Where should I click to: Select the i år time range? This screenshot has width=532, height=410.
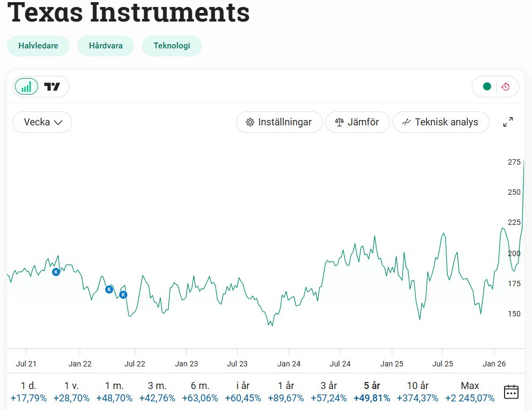pos(243,392)
